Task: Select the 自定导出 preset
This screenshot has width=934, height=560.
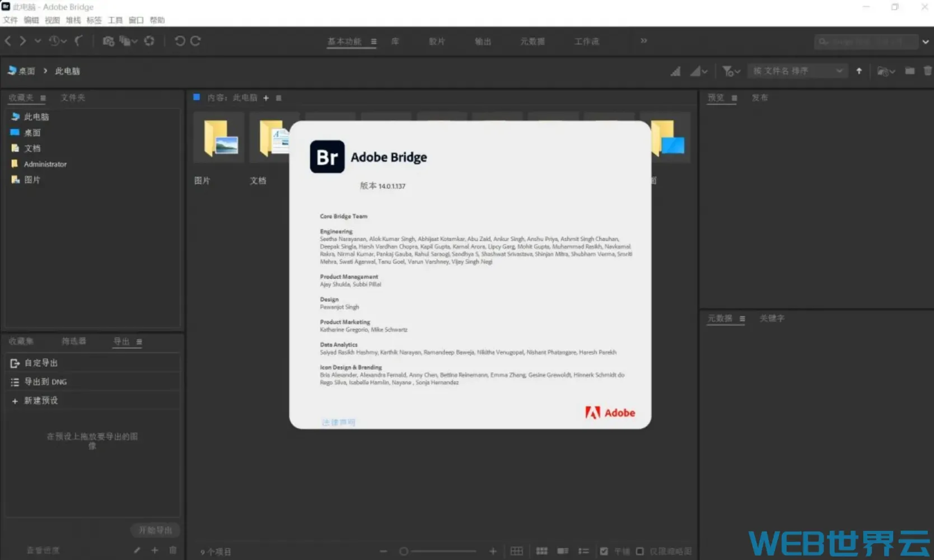Action: click(93, 363)
